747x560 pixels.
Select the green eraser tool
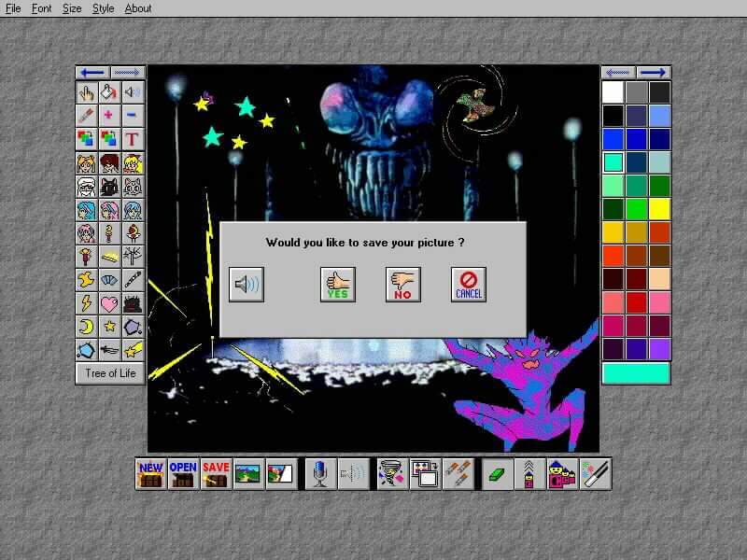click(x=498, y=474)
